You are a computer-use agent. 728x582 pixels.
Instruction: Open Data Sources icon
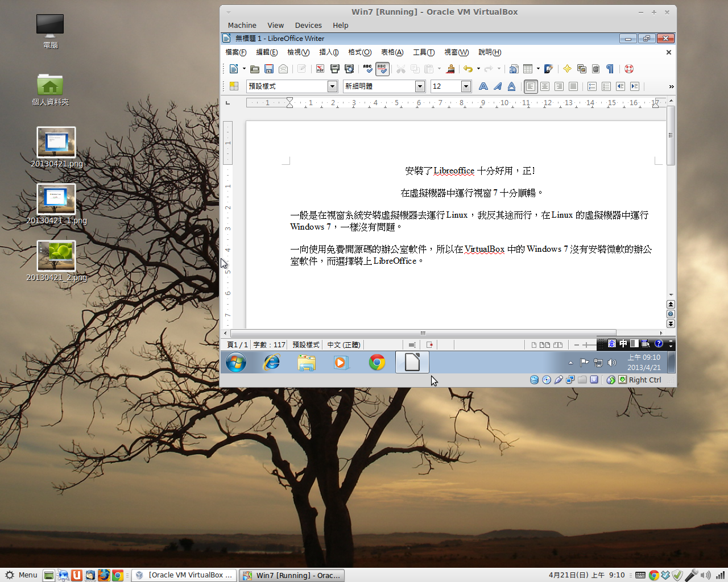click(595, 69)
